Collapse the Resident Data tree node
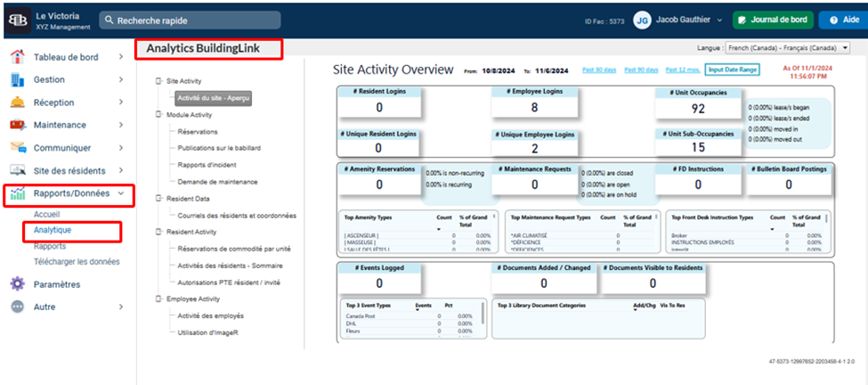This screenshot has width=868, height=385. [159, 199]
